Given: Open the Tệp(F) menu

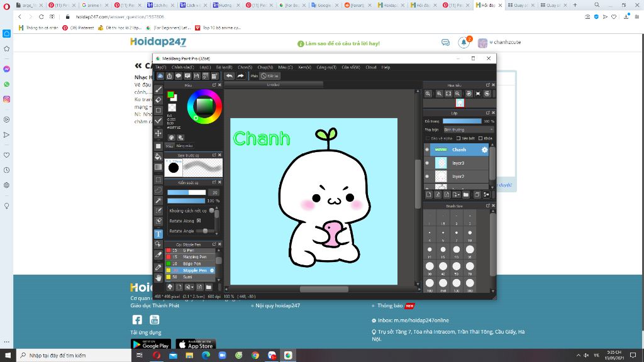Looking at the screenshot, I should coord(160,67).
